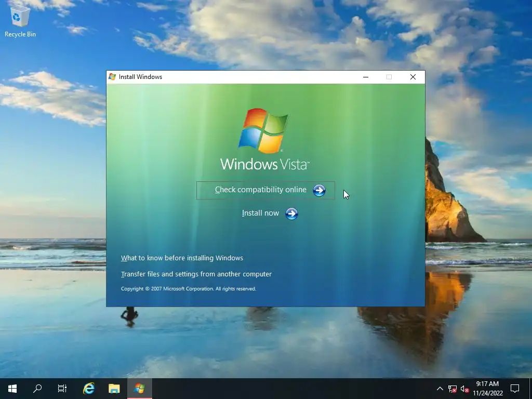This screenshot has width=532, height=399.
Task: Select the Recycle Bin desktop icon
Action: click(x=20, y=22)
